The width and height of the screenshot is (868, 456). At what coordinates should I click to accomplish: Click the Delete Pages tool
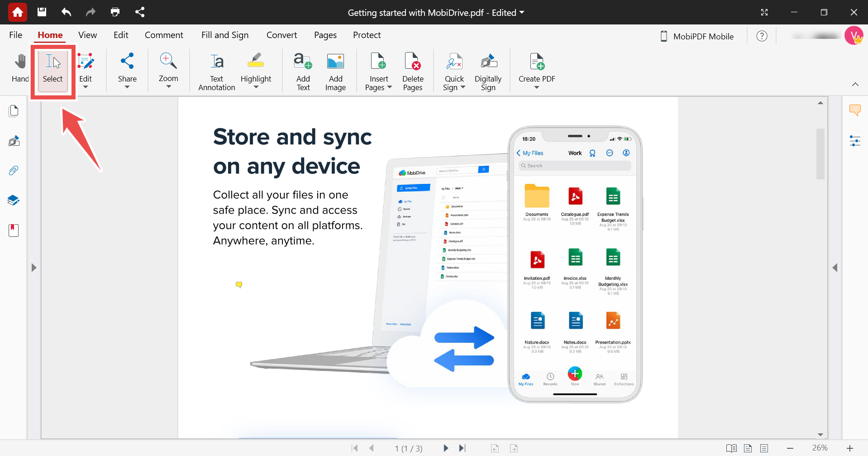click(x=412, y=70)
